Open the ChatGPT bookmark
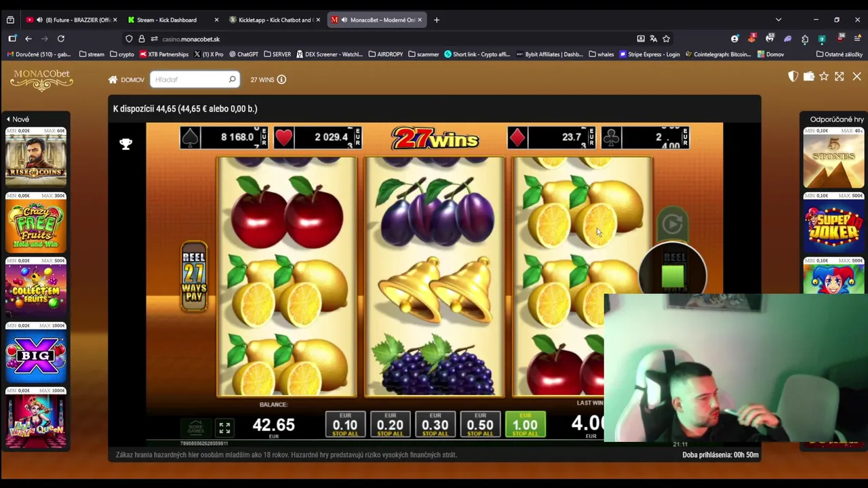Viewport: 868px width, 488px height. pos(243,54)
